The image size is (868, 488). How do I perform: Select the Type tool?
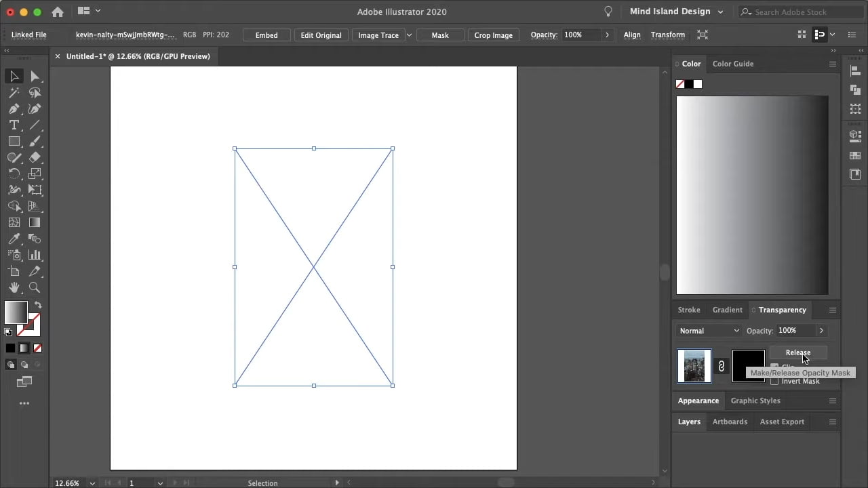pos(14,125)
